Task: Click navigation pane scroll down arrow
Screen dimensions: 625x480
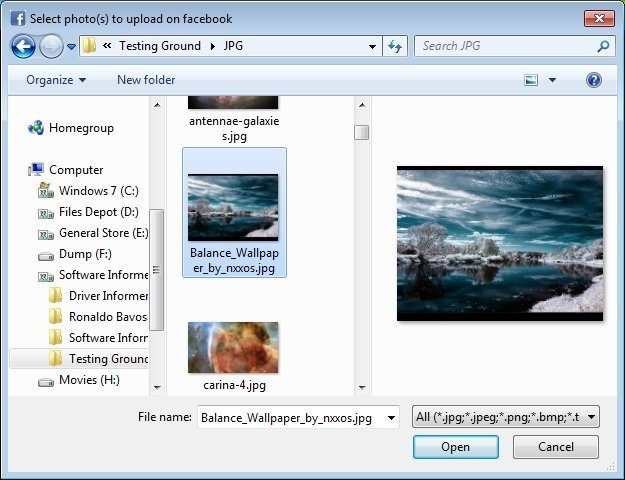Action: point(157,387)
